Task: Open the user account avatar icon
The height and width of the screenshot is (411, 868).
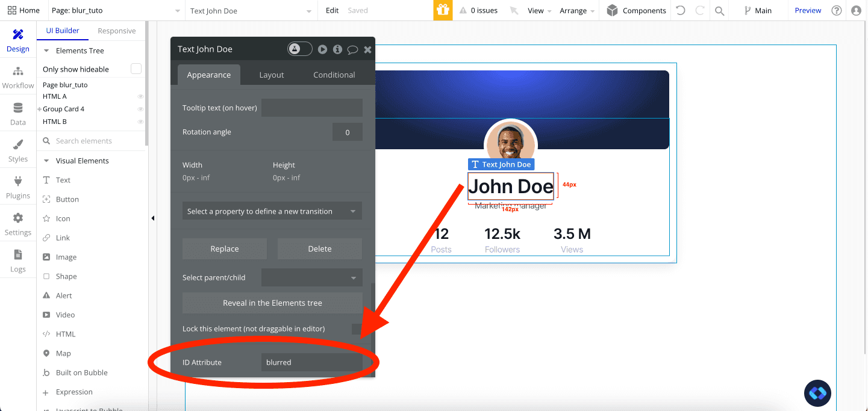Action: pyautogui.click(x=856, y=10)
